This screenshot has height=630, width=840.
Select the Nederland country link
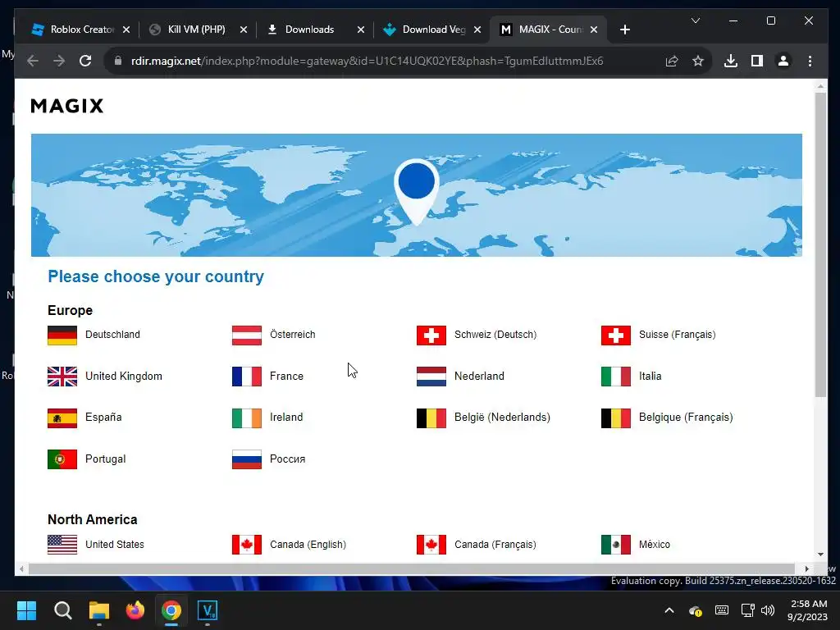point(479,376)
